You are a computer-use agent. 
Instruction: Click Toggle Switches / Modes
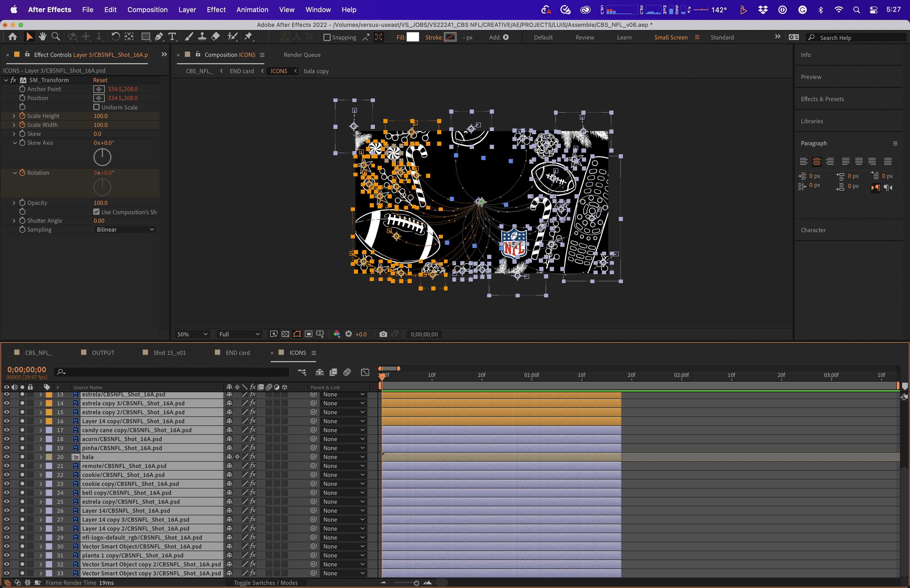click(x=265, y=583)
